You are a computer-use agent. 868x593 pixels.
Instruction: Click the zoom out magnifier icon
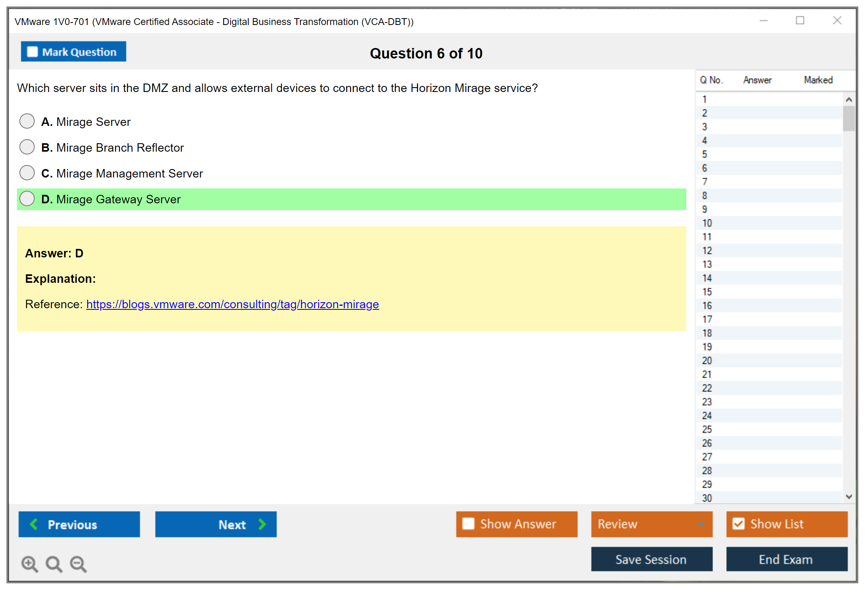pos(78,564)
